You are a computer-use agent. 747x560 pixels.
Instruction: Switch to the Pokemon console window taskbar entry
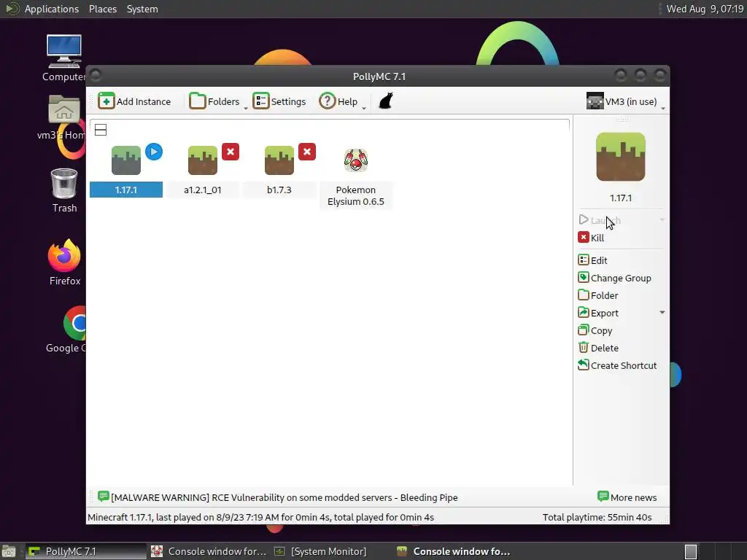[x=209, y=551]
